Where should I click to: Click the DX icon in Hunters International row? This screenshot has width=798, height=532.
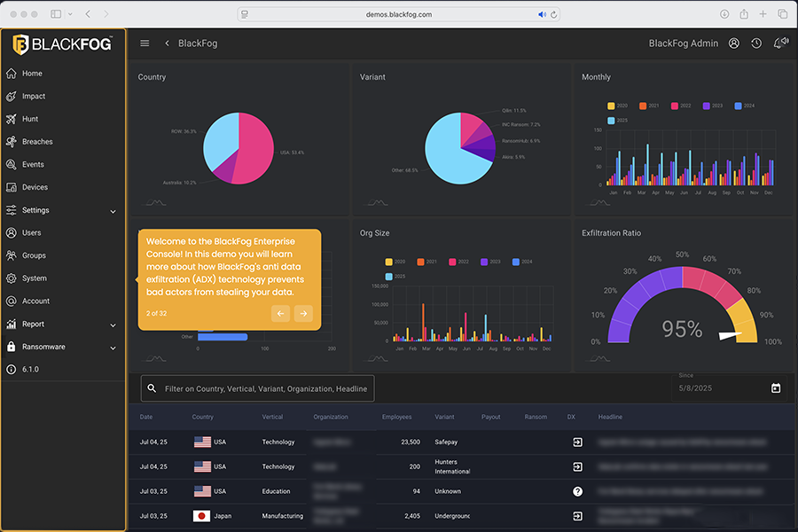point(577,467)
